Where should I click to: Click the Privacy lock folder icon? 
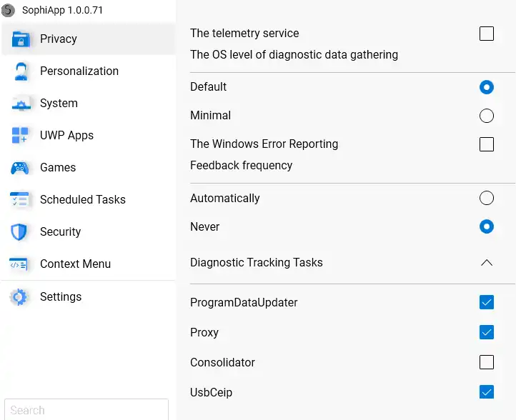tap(20, 39)
